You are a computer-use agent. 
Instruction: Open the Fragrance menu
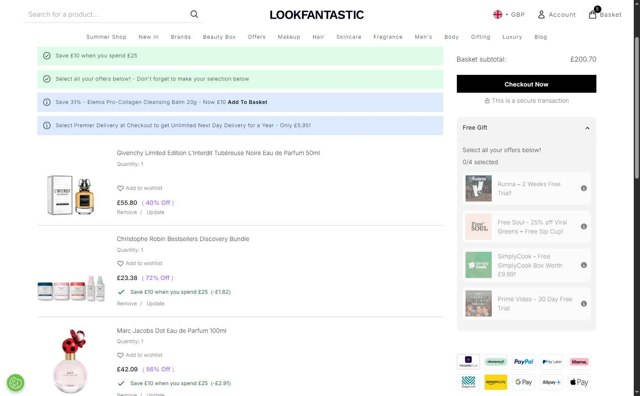tap(388, 37)
